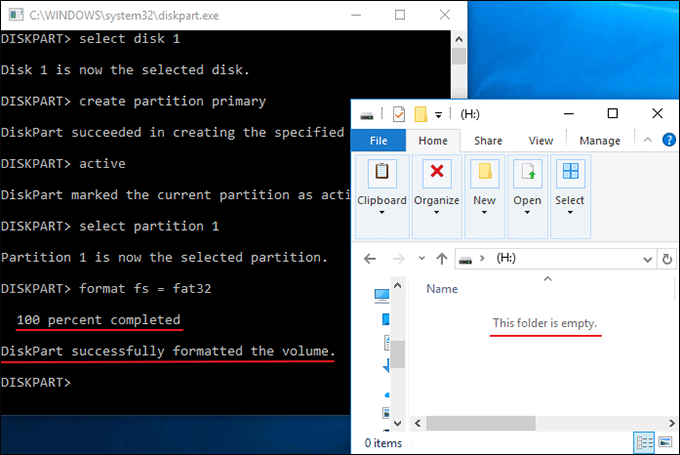Click the diskpart scrollbar up arrow
Screen dimensions: 680x455
pyautogui.click(x=459, y=39)
